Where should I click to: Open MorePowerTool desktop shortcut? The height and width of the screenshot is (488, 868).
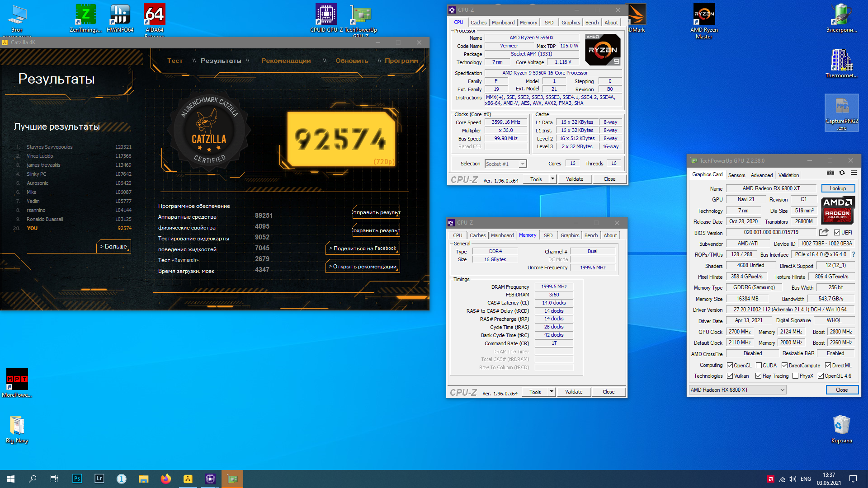(x=17, y=383)
